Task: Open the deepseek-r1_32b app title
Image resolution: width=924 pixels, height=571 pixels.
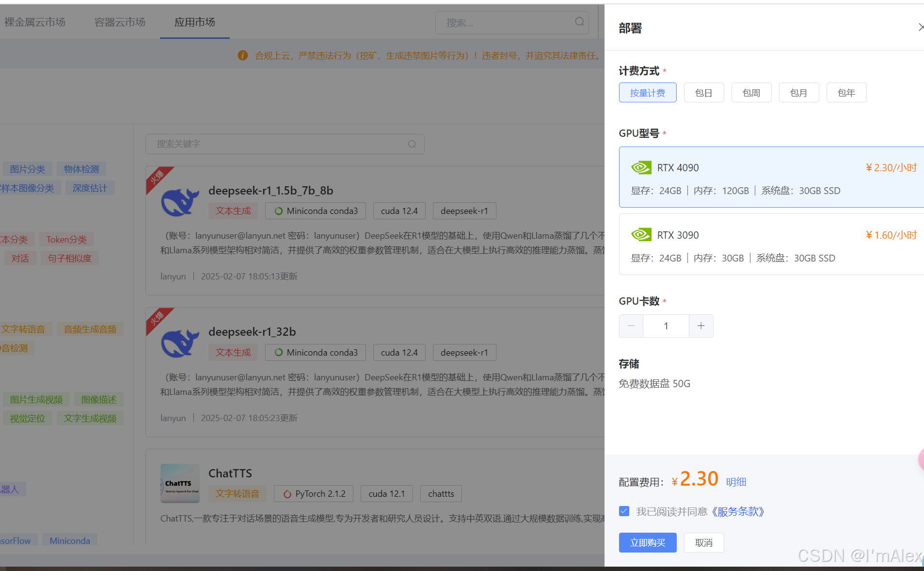Action: pos(252,332)
